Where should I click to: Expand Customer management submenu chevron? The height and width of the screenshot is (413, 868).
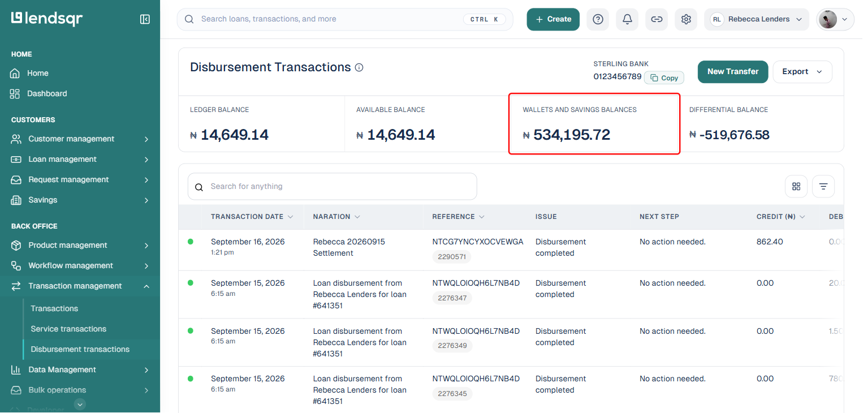coord(146,139)
